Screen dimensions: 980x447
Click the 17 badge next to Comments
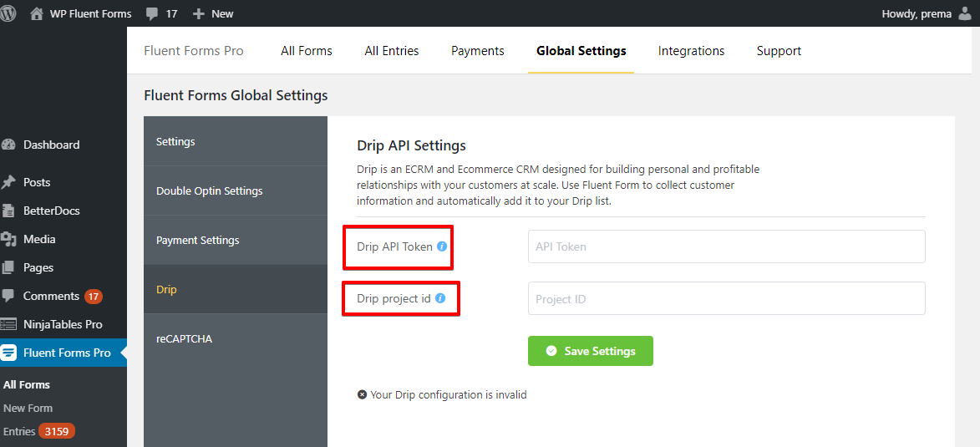point(93,297)
